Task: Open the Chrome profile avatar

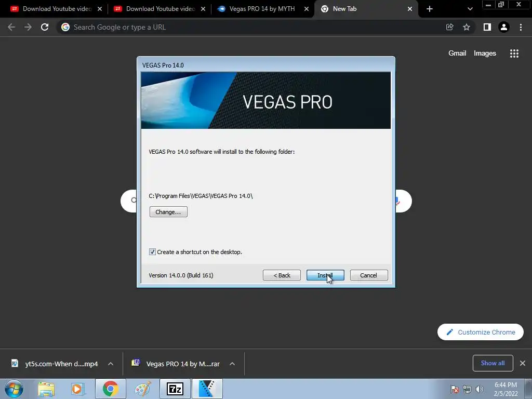Action: 504,27
